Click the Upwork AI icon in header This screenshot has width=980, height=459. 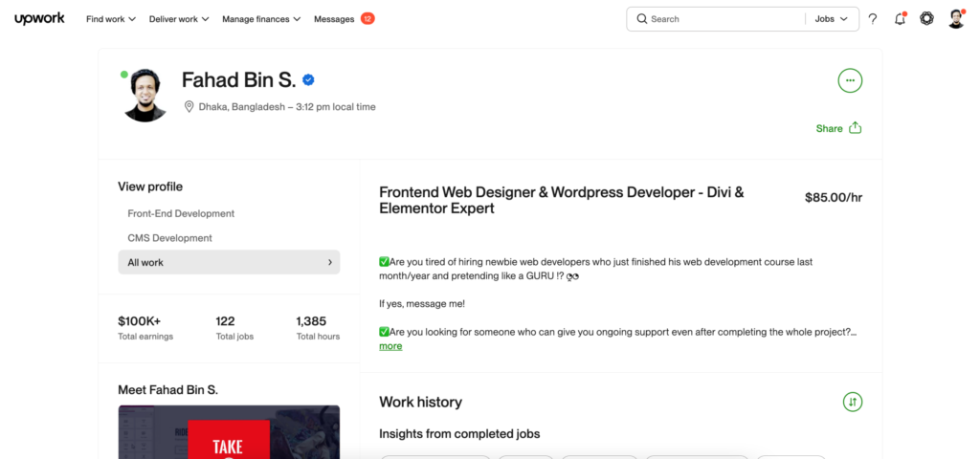[926, 19]
